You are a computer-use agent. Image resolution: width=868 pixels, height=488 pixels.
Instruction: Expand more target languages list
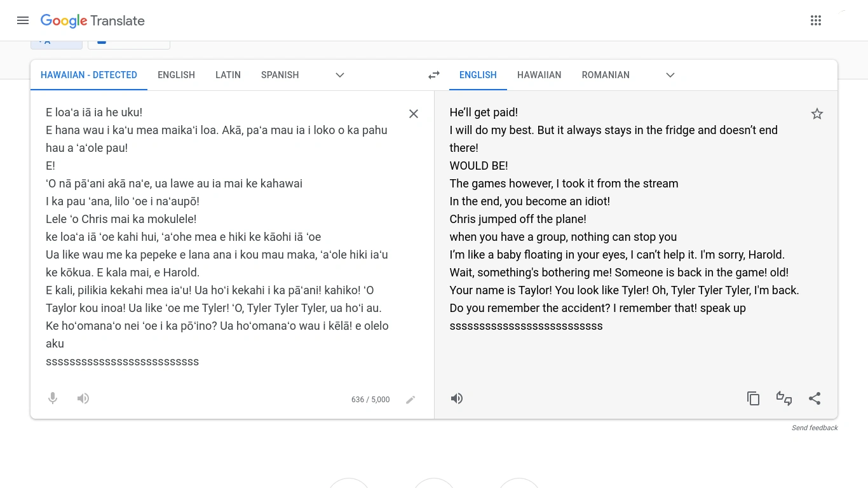pyautogui.click(x=670, y=75)
